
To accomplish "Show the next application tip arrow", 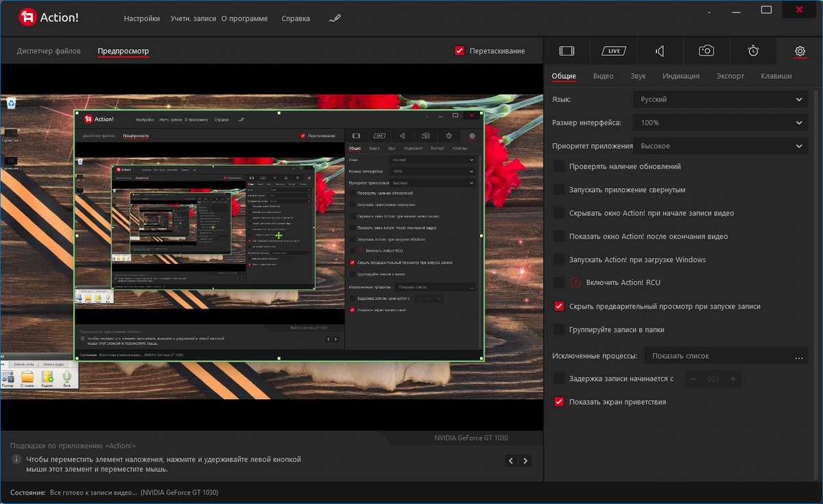I will [x=525, y=461].
